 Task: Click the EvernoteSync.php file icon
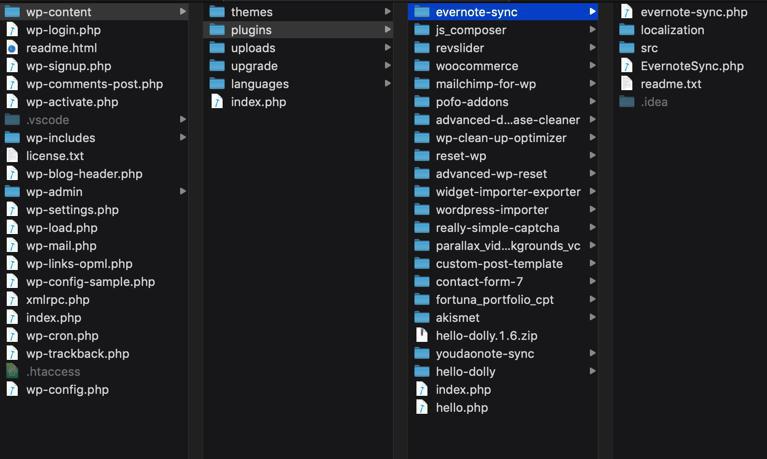click(x=627, y=66)
